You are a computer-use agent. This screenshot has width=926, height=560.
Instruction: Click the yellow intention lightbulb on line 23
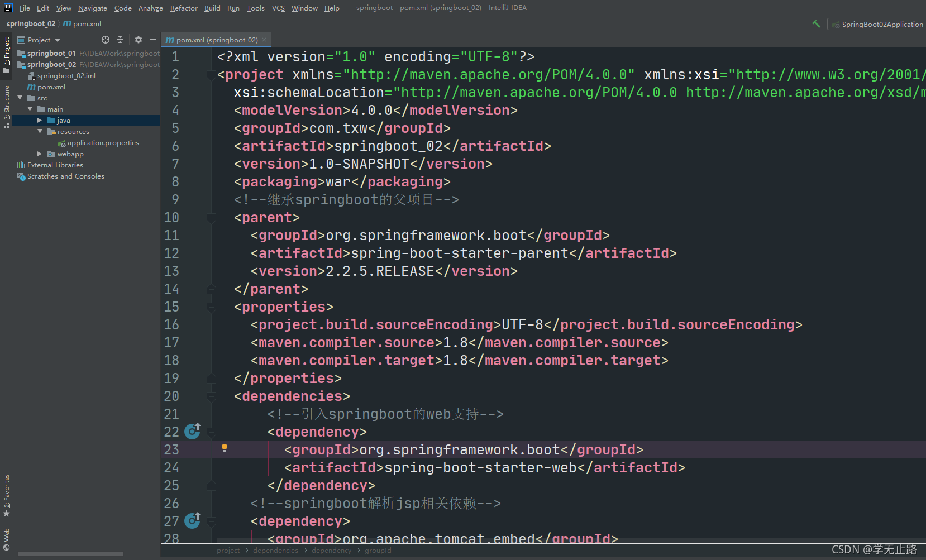(x=225, y=448)
